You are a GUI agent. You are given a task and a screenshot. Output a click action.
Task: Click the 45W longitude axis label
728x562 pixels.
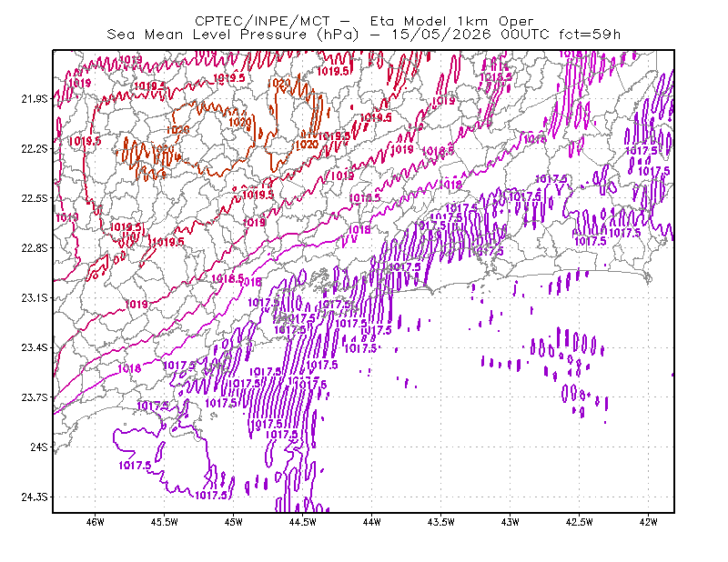234,522
